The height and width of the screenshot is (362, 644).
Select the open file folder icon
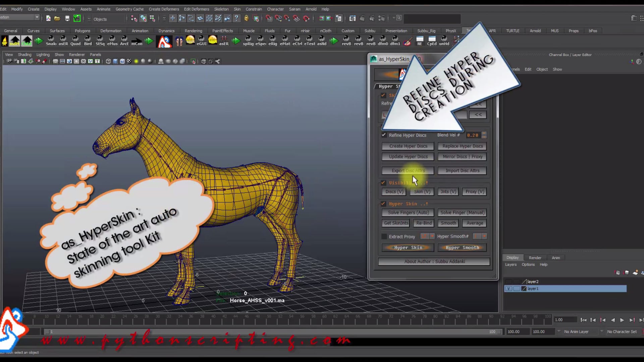tap(57, 18)
